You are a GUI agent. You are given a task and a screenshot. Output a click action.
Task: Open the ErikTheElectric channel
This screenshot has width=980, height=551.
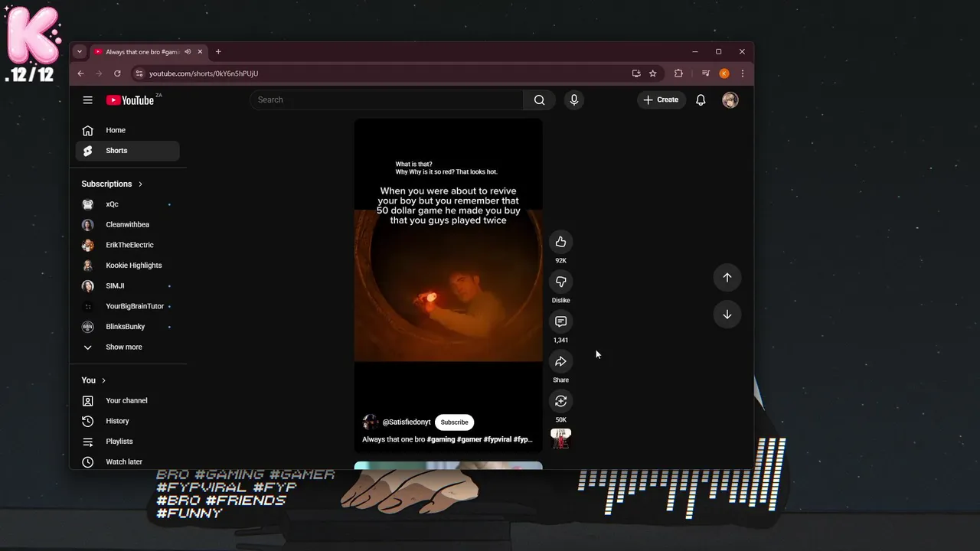point(127,245)
